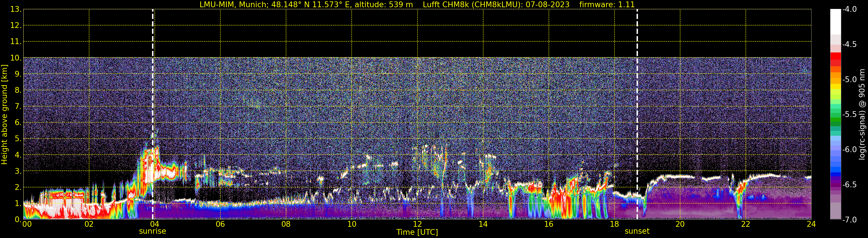Screen dimensions: 868x238
Task: Click the '-4.5' colorbar label
Action: tap(850, 44)
